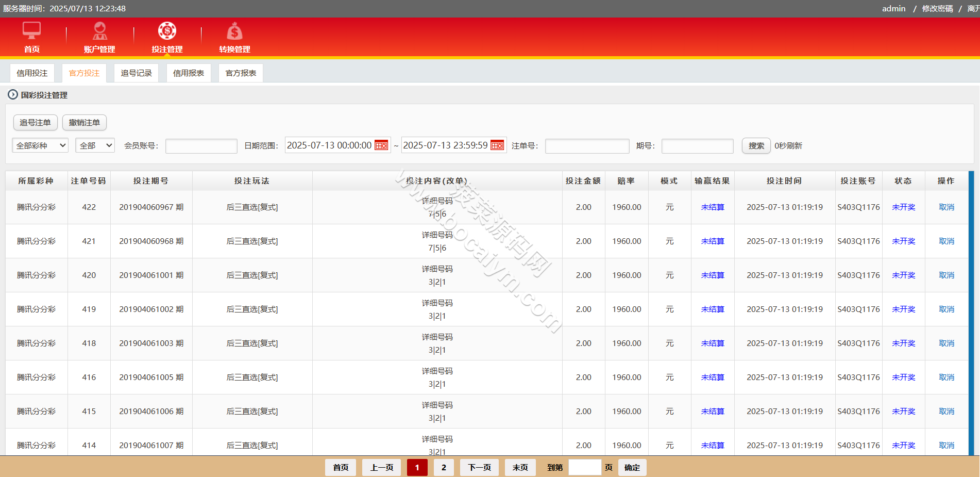
Task: Expand the 全部彩种 lottery type dropdown
Action: 40,145
